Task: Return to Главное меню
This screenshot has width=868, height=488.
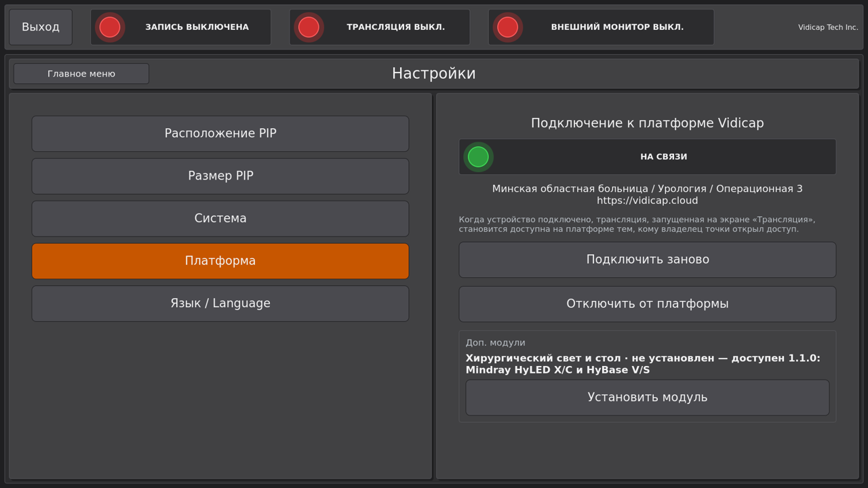Action: point(81,74)
